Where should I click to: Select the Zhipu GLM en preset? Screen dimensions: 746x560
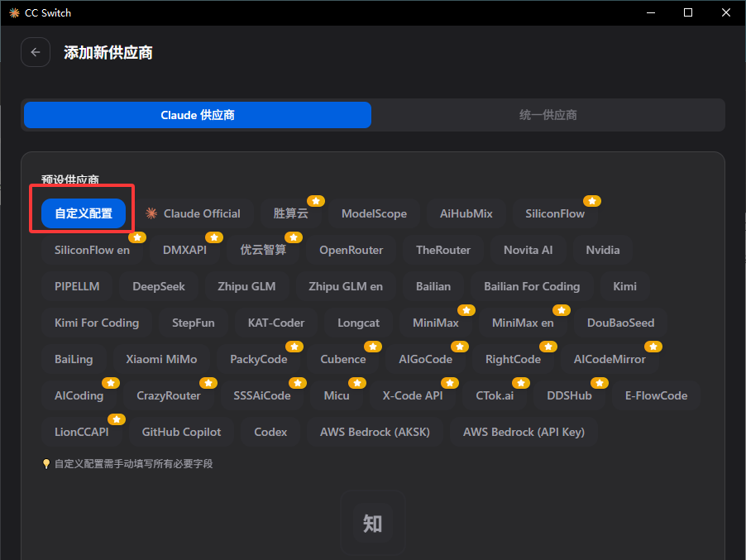[346, 286]
